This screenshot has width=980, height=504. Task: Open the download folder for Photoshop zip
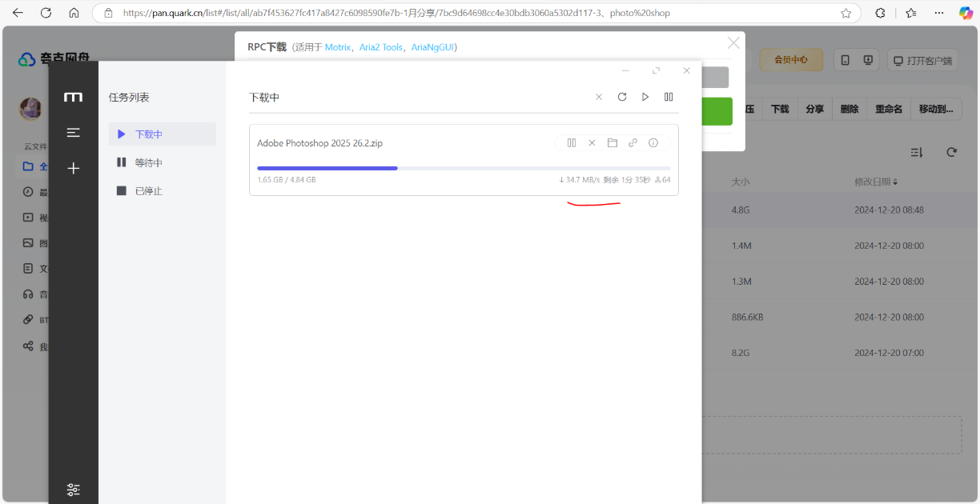click(x=612, y=143)
